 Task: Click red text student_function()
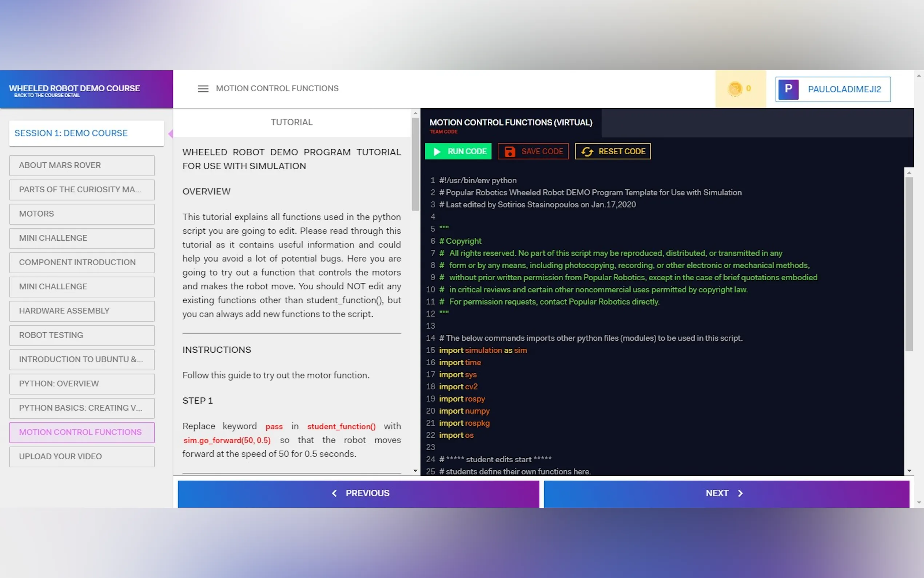click(341, 426)
